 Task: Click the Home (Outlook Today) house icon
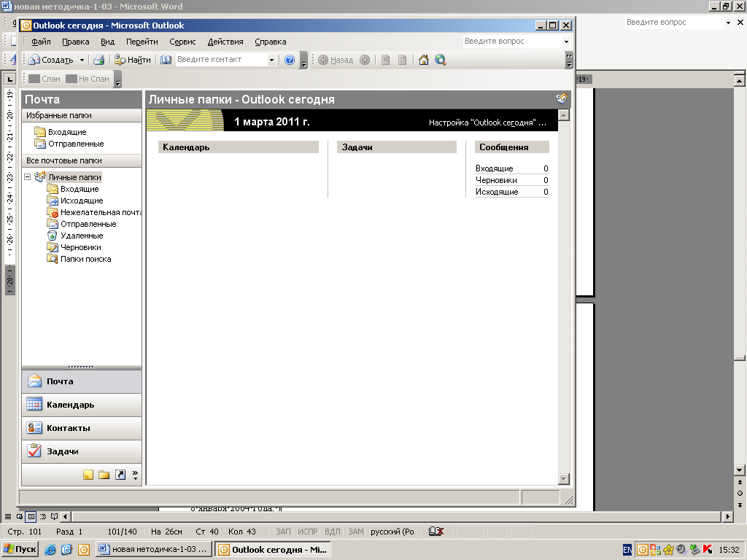[x=424, y=60]
